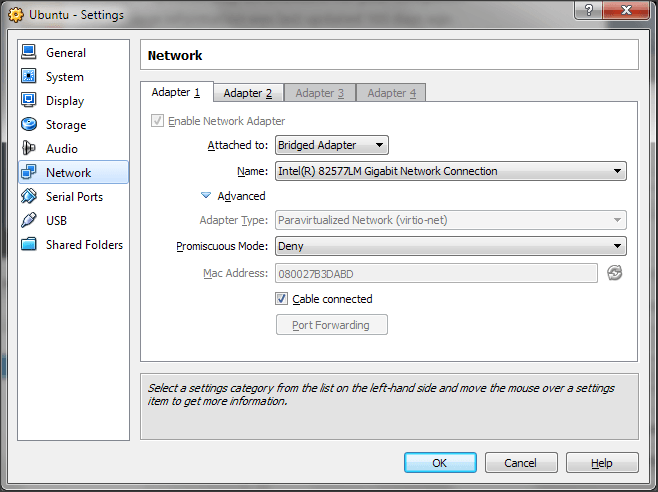Open the Attached to dropdown
This screenshot has width=658, height=492.
(331, 145)
